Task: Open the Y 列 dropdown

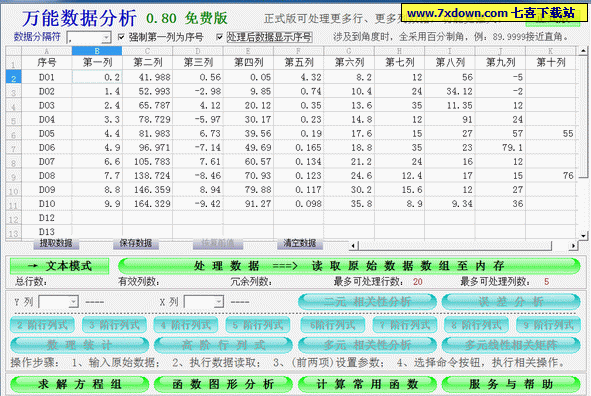Action: tap(74, 302)
